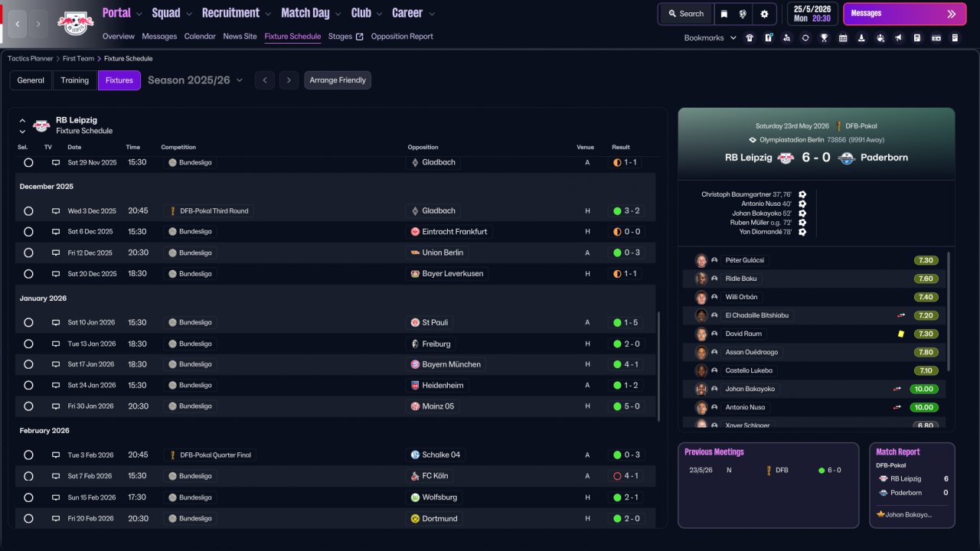The image size is (980, 551).
Task: Open the purple Messages button
Action: pyautogui.click(x=904, y=14)
